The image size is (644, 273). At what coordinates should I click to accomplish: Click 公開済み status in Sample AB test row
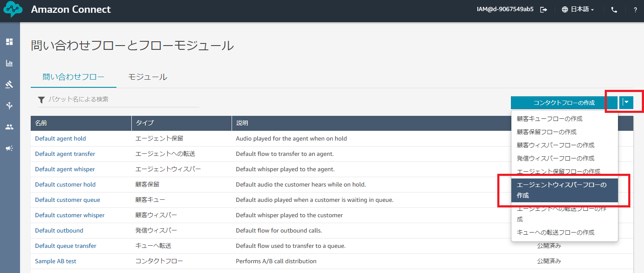tap(549, 261)
